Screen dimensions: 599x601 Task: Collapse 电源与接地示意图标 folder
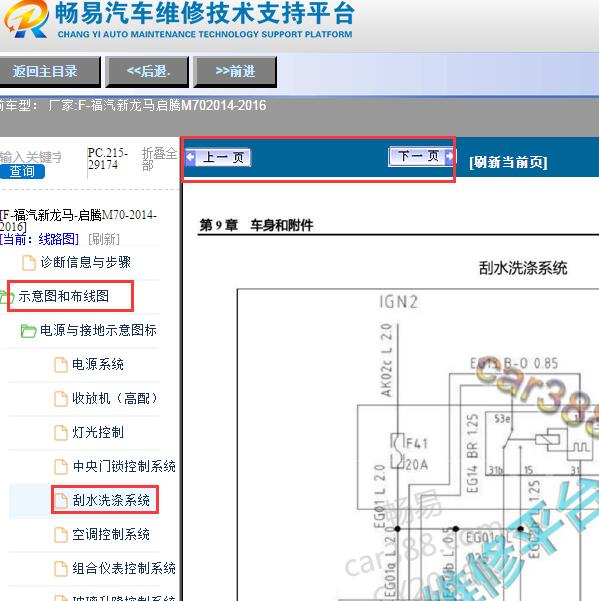(98, 330)
